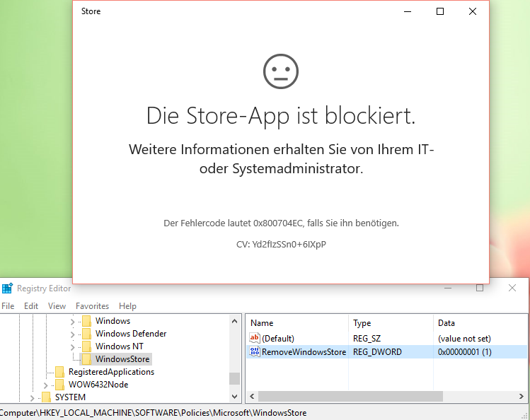Expand the SYSTEM hive

point(32,398)
